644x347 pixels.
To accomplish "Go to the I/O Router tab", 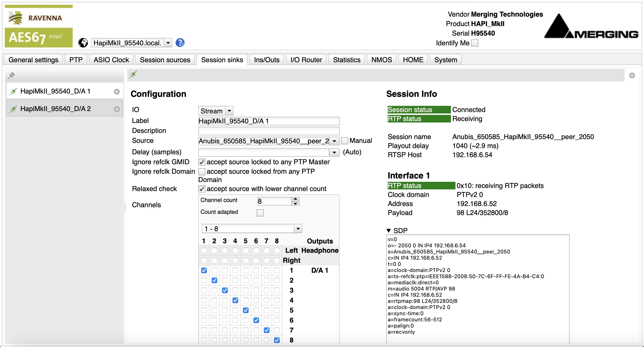I will coord(306,60).
